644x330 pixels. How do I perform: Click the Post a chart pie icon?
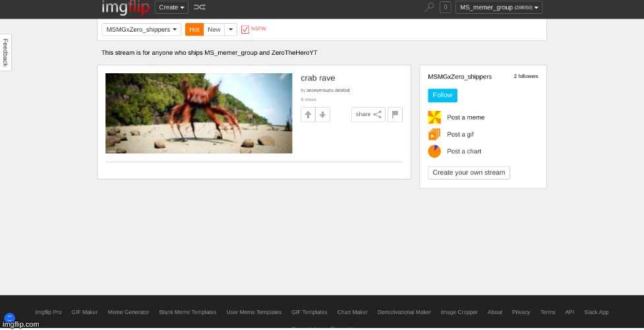(434, 151)
